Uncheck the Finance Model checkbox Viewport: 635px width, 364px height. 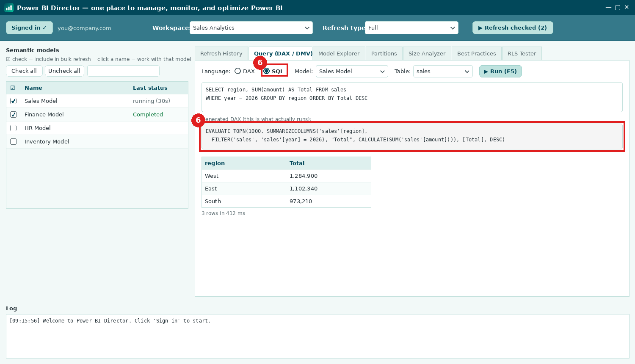(x=14, y=115)
